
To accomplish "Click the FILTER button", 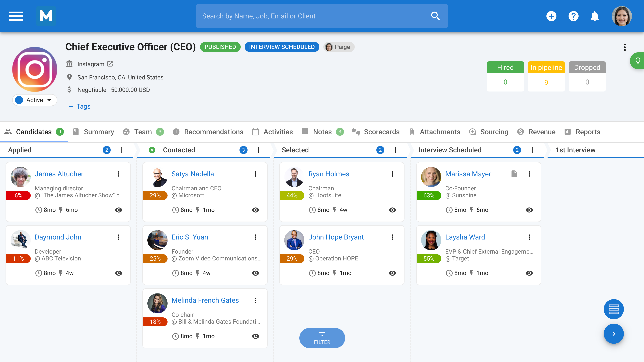I will 322,338.
